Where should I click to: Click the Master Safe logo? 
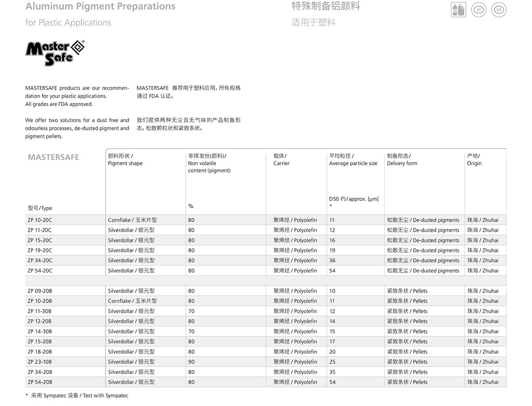[x=55, y=53]
